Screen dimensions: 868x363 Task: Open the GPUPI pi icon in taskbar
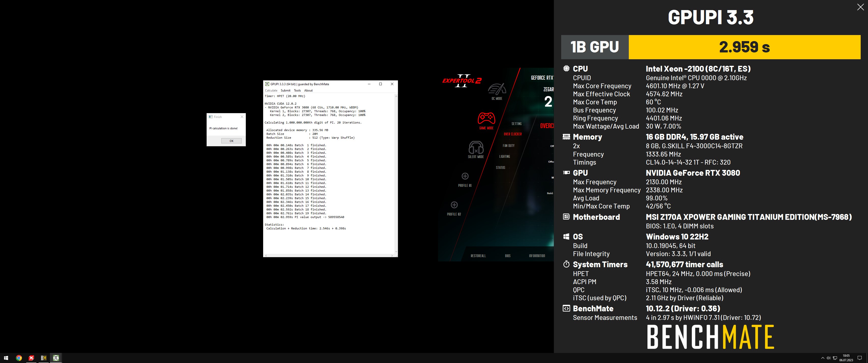tap(56, 358)
